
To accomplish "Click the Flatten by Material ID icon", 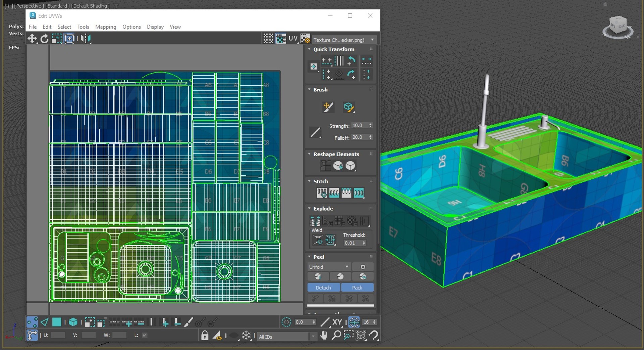I will [x=352, y=221].
